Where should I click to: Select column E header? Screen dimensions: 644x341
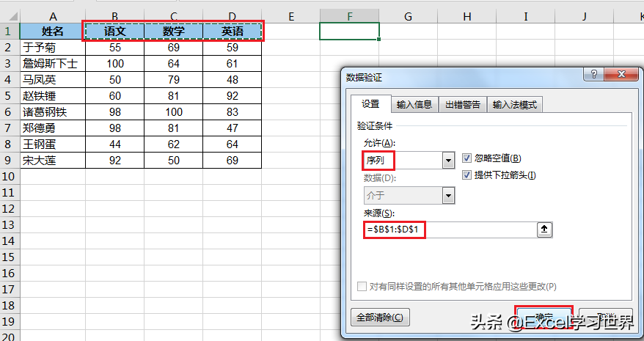click(290, 16)
